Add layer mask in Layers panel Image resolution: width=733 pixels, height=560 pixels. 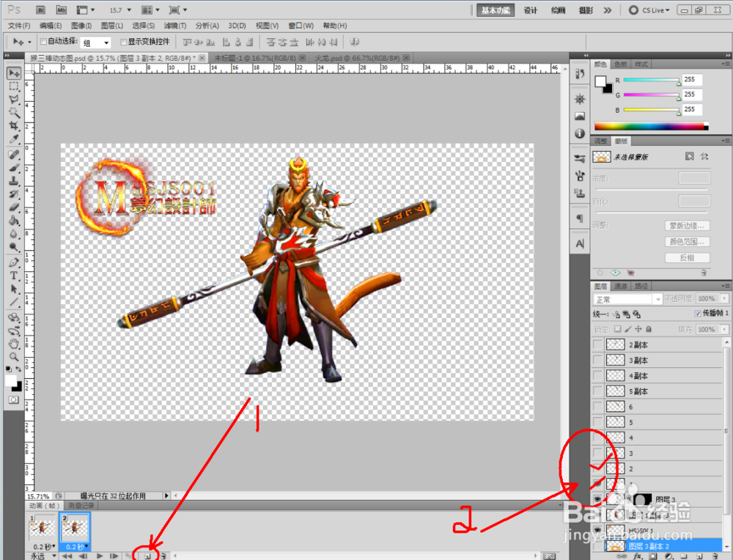(653, 556)
